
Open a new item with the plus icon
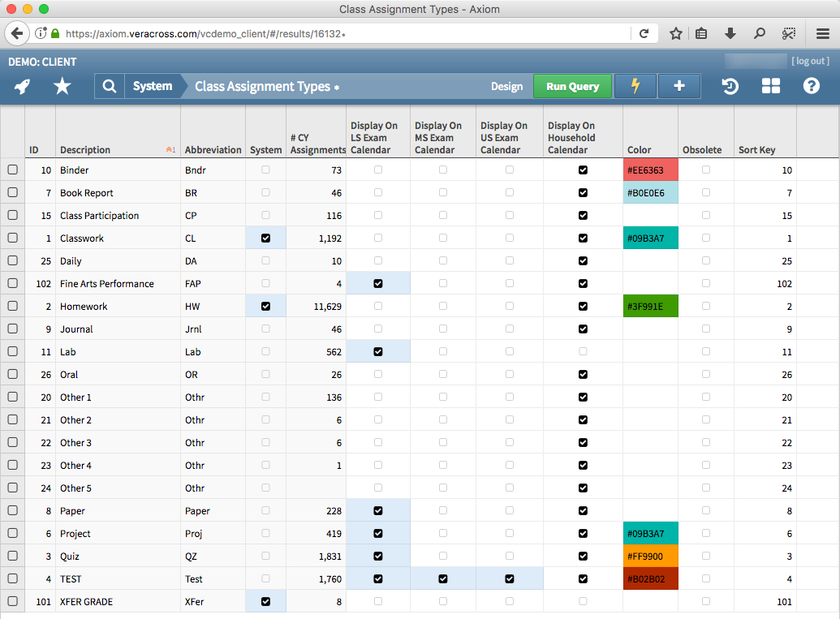[x=678, y=85]
